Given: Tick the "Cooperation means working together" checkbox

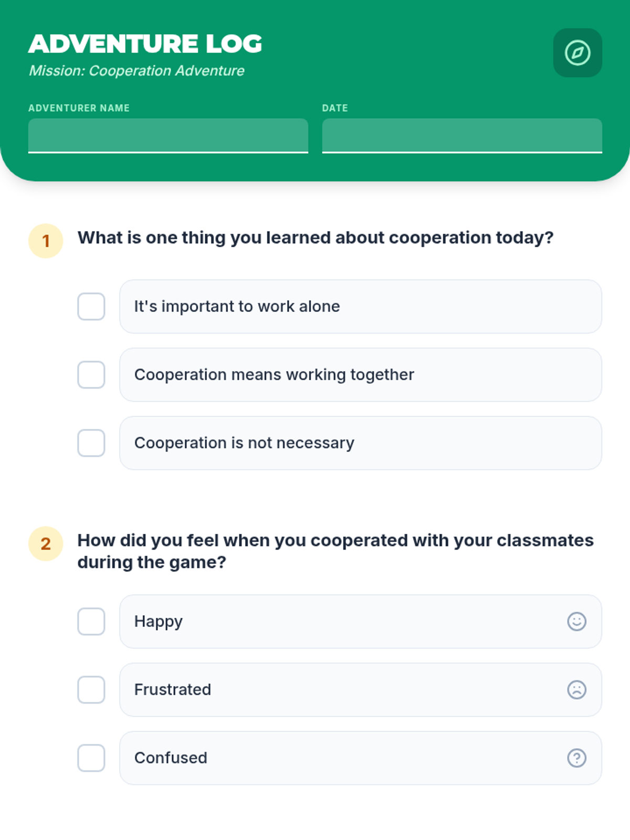Looking at the screenshot, I should point(91,375).
